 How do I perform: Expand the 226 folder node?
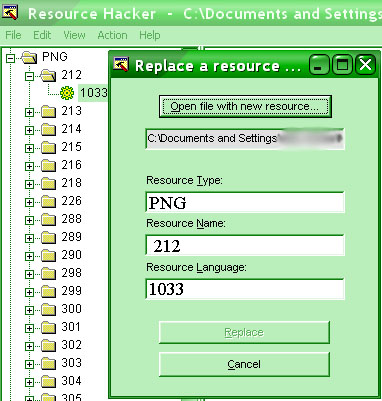29,202
